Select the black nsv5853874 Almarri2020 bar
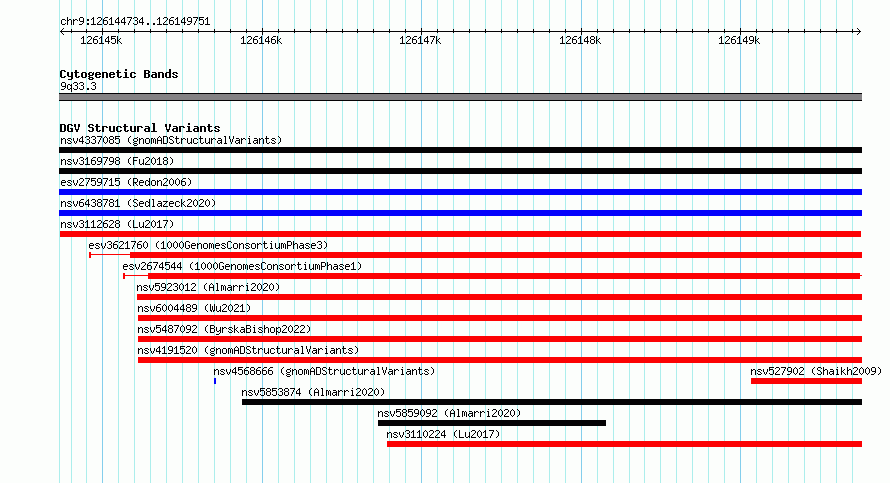The width and height of the screenshot is (890, 483). pyautogui.click(x=552, y=402)
